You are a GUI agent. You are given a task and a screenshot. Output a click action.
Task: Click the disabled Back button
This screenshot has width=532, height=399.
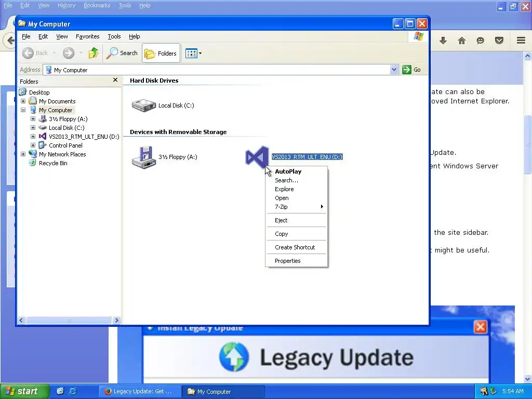[35, 53]
